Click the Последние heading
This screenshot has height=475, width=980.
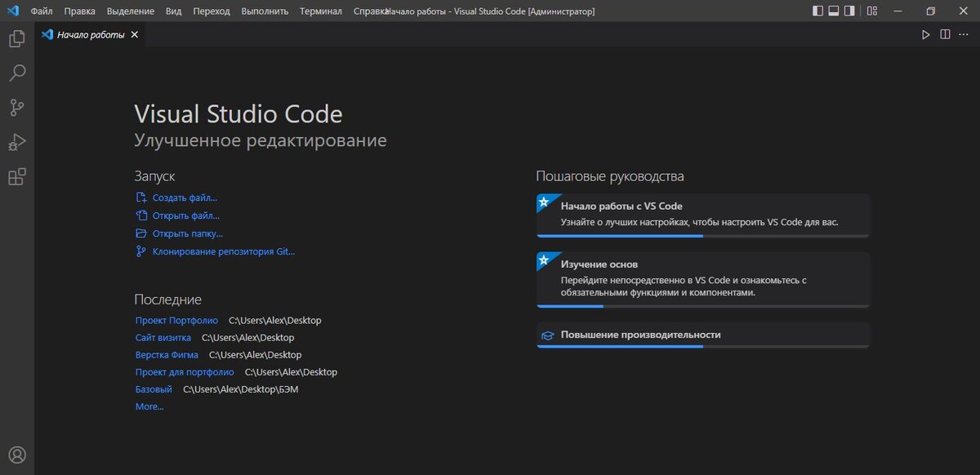(167, 300)
